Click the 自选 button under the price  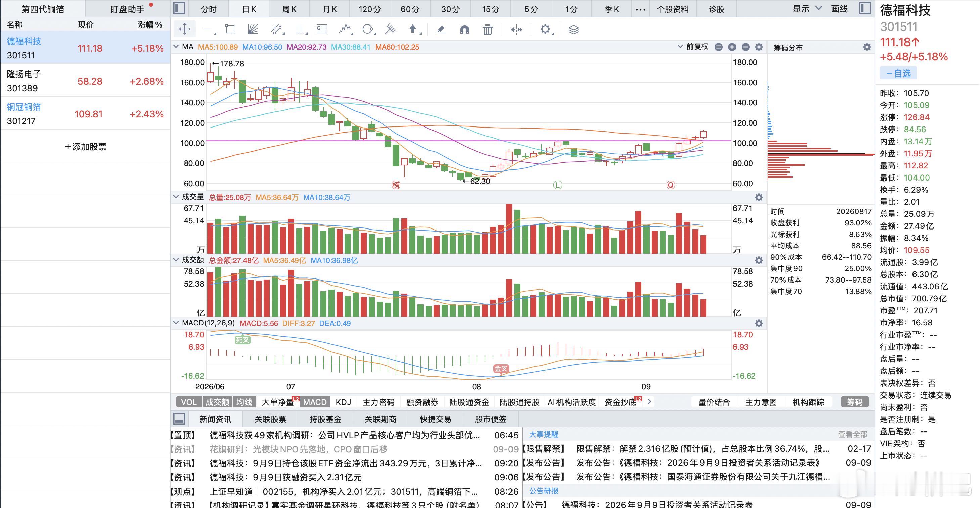pos(898,73)
